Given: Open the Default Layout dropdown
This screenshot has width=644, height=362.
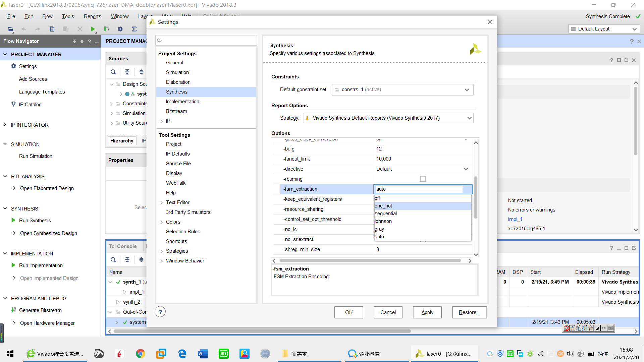Looking at the screenshot, I should point(604,29).
